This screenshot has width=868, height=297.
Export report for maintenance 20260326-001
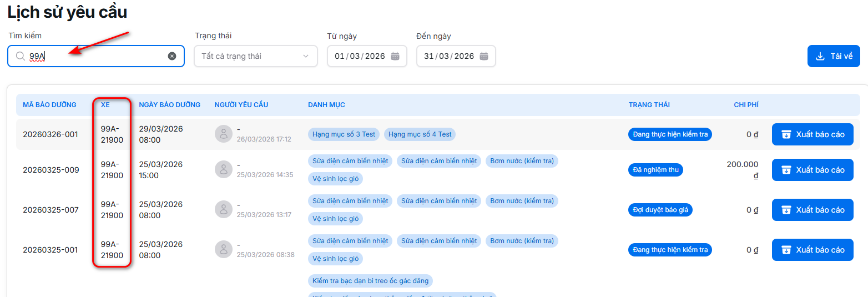click(812, 134)
